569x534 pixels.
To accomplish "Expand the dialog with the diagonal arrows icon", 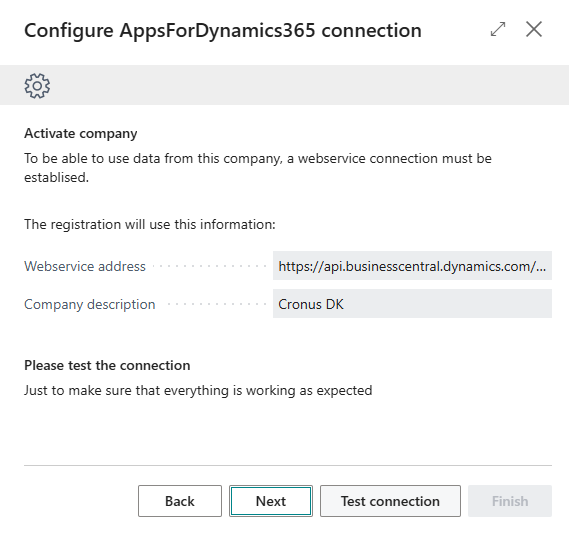I will pos(498,29).
